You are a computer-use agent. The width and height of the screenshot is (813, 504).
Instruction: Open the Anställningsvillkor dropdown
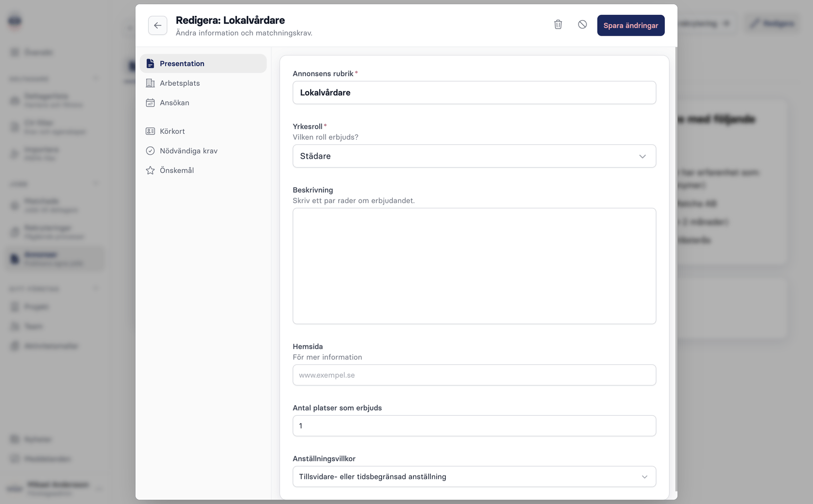tap(474, 476)
